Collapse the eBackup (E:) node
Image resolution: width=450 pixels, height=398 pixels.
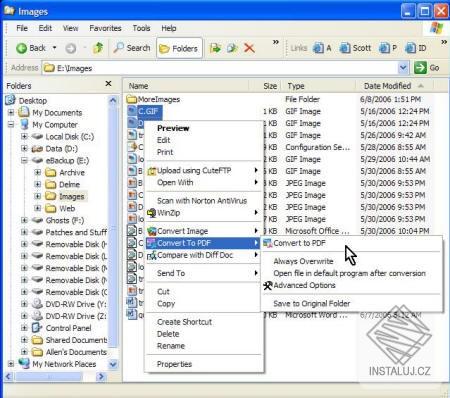[24, 161]
